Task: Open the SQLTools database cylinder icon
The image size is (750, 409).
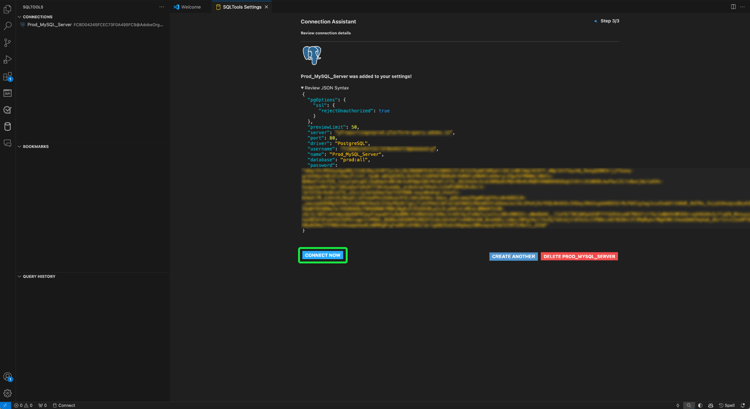Action: tap(7, 127)
